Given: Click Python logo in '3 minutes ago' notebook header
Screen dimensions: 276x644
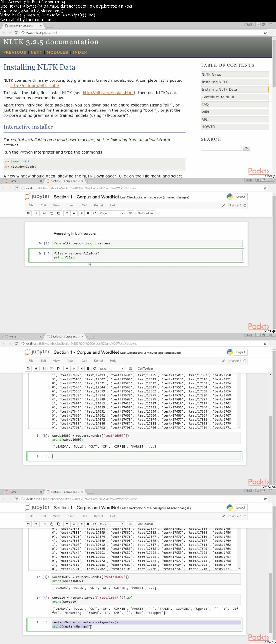Looking at the screenshot, I should 230,352.
